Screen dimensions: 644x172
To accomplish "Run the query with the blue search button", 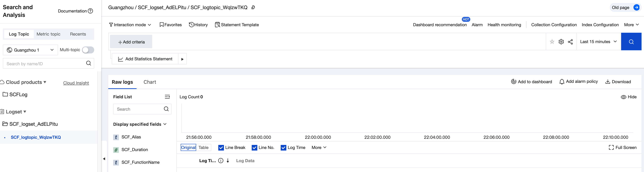I will (631, 42).
